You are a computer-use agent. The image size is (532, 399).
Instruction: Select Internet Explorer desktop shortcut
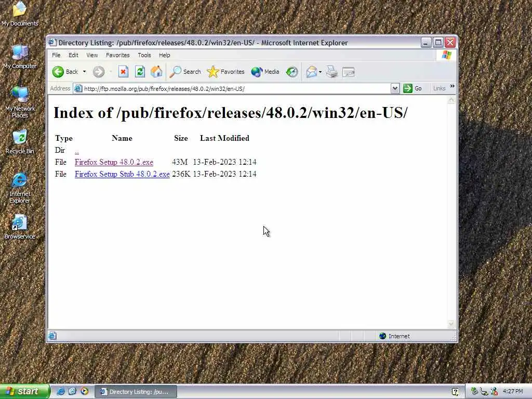pos(20,188)
